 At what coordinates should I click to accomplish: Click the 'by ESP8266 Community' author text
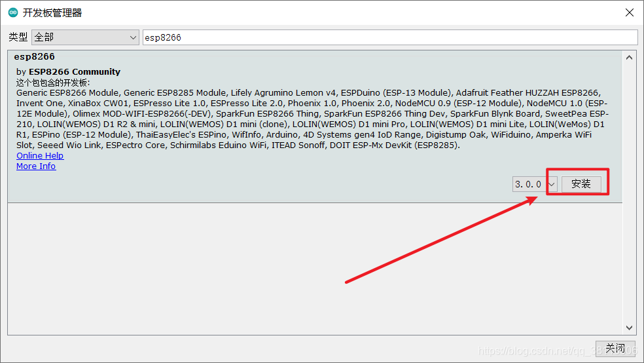pos(68,71)
